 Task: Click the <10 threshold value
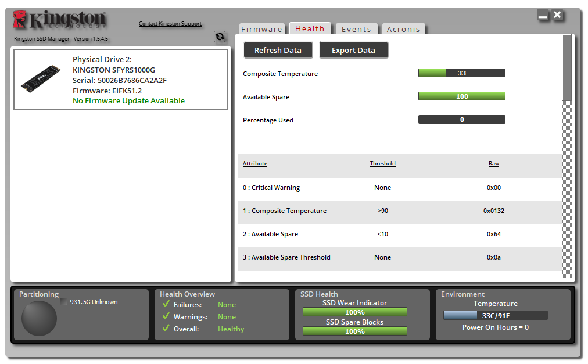point(382,234)
